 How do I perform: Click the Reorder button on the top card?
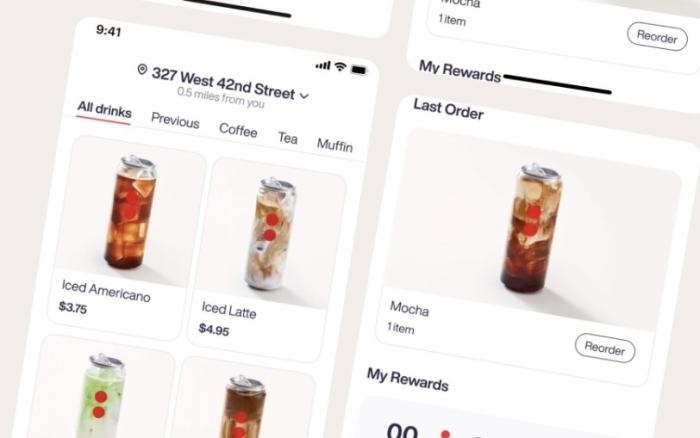click(x=657, y=37)
